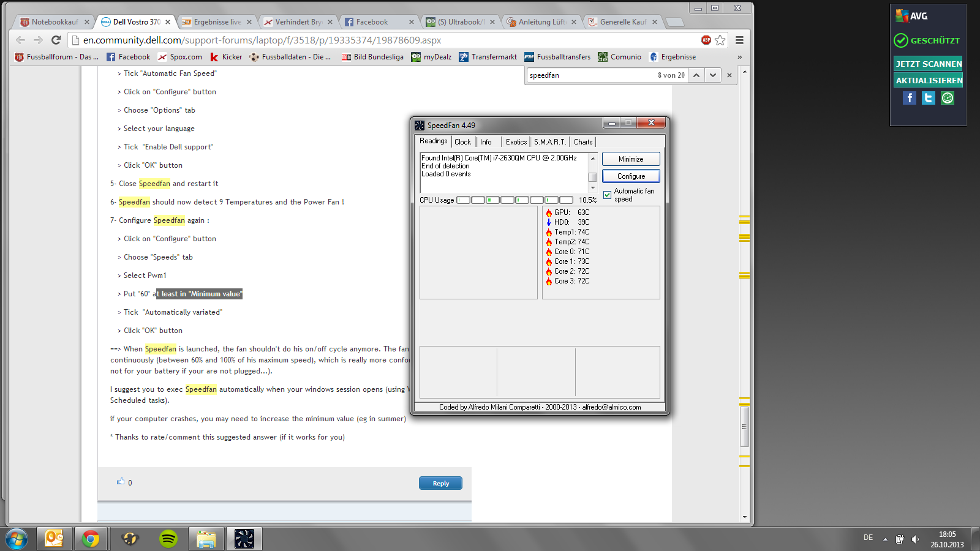Open Outlook from taskbar
This screenshot has height=551, width=980.
tap(55, 539)
